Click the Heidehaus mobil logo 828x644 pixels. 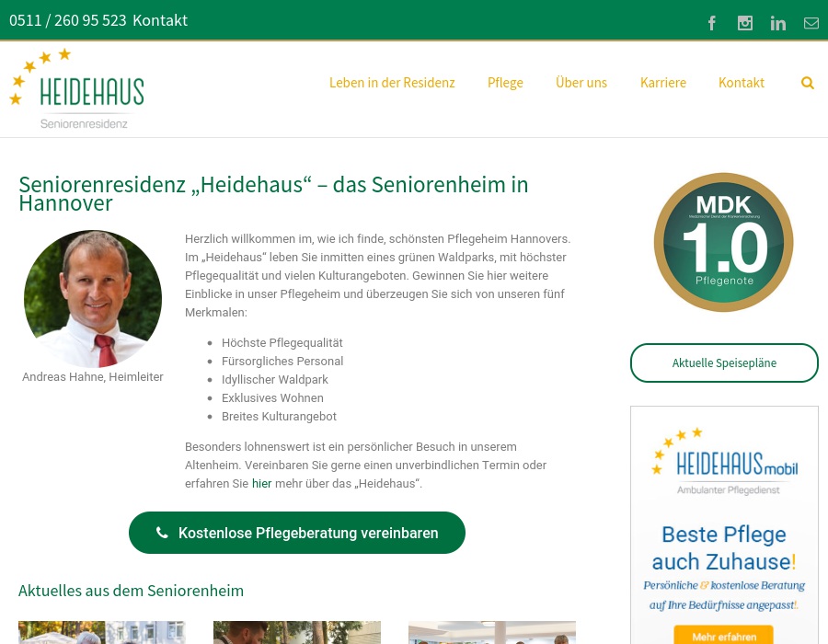pyautogui.click(x=724, y=461)
